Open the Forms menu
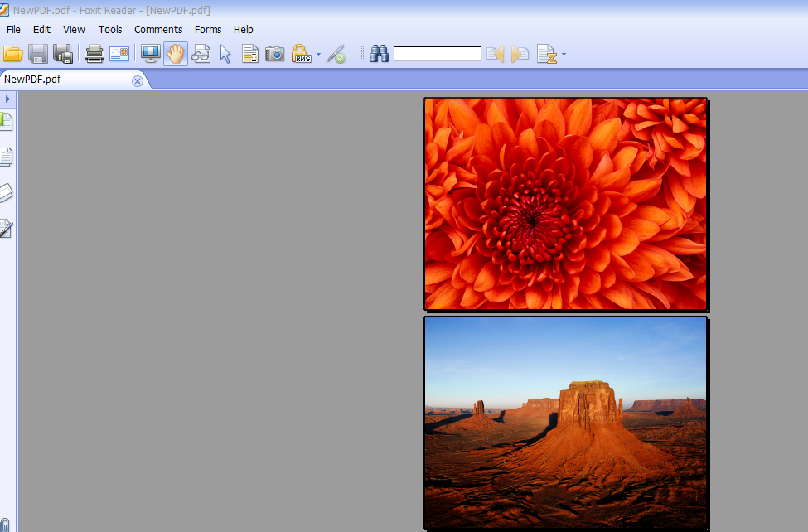Image resolution: width=808 pixels, height=532 pixels. pyautogui.click(x=208, y=29)
